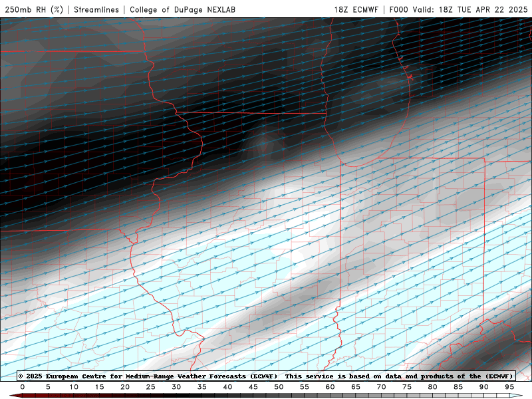The width and height of the screenshot is (532, 399).
Task: Click the '60' value on the color scale
Action: point(330,387)
